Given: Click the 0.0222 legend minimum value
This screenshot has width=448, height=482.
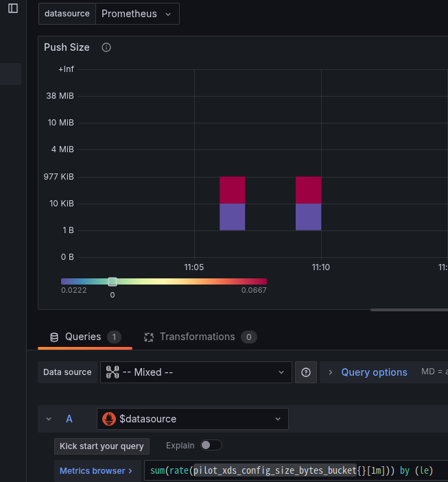Looking at the screenshot, I should click(x=74, y=290).
